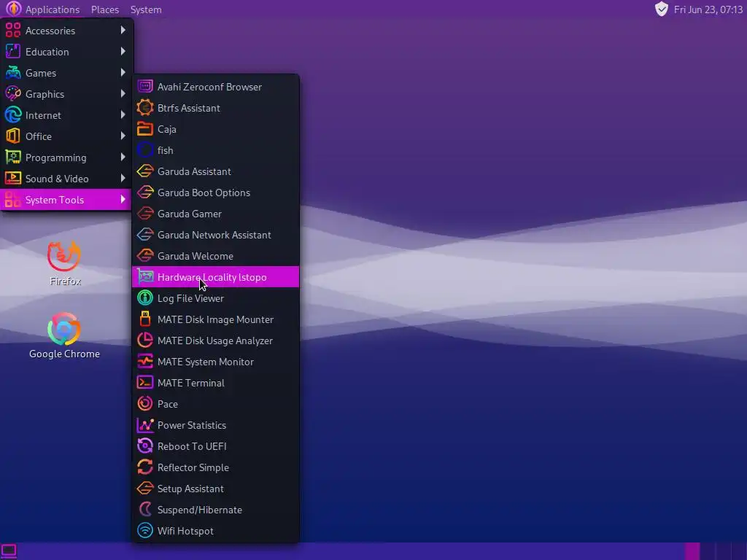Click the Pace app icon
Screen dimensions: 747x560
point(145,404)
